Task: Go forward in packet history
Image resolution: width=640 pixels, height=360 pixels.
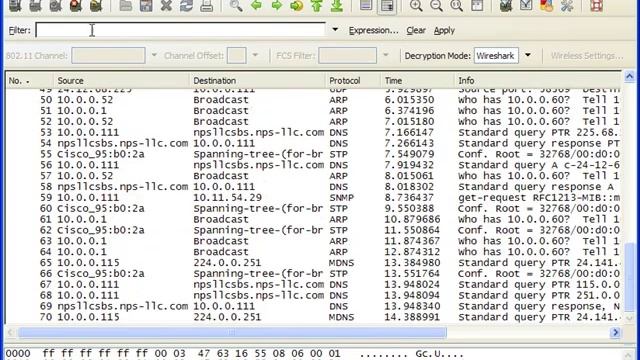Action: 276,5
